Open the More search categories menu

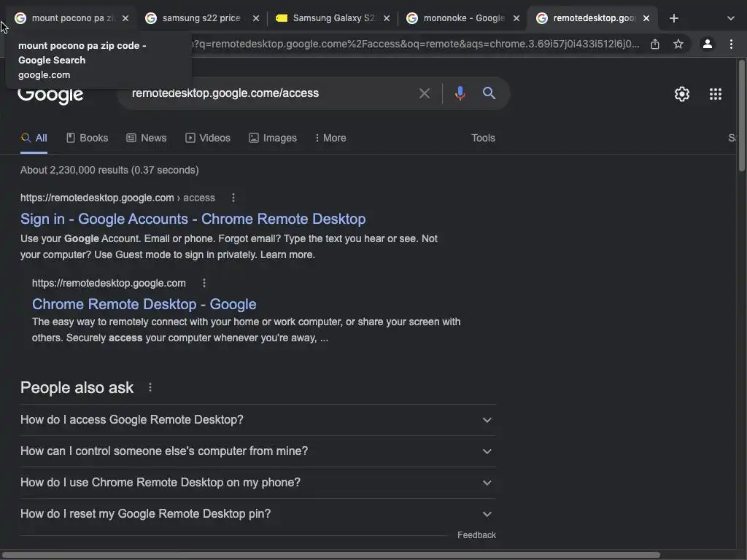[x=330, y=138]
